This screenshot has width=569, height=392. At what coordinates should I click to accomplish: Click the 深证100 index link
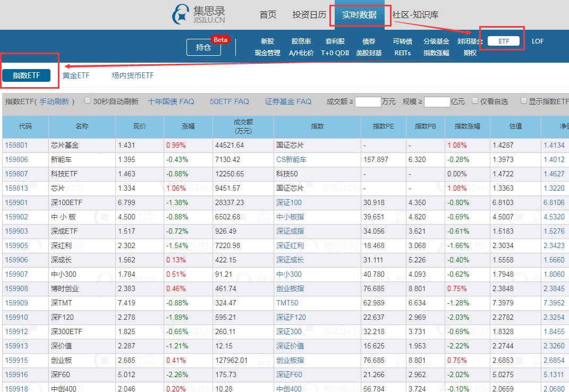290,202
